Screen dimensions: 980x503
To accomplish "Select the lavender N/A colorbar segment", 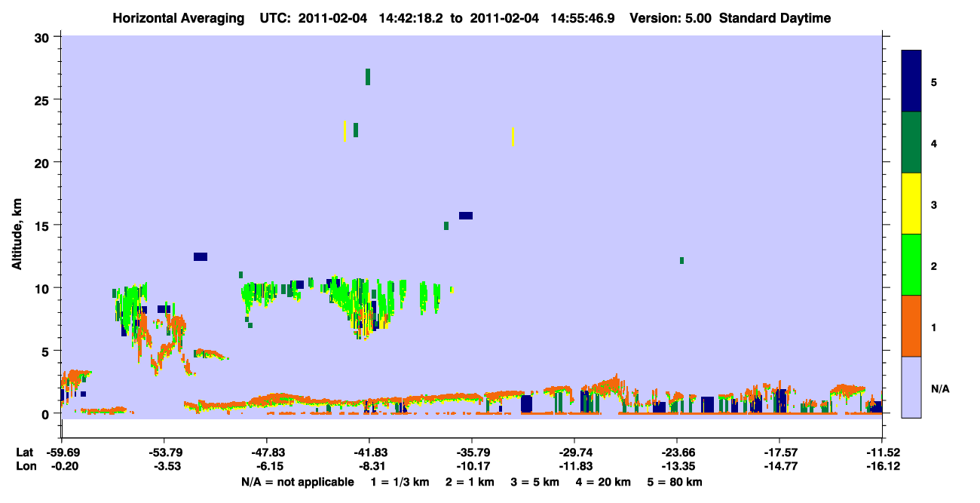I will pos(911,387).
